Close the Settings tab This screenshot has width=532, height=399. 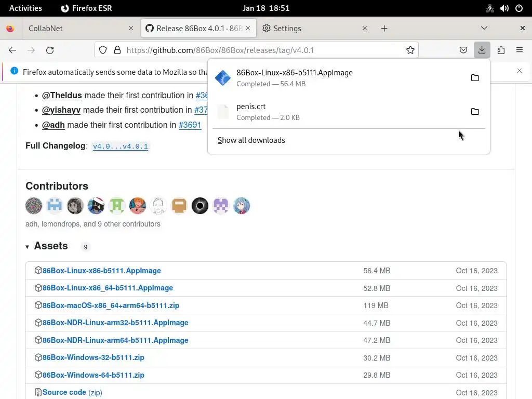(365, 28)
